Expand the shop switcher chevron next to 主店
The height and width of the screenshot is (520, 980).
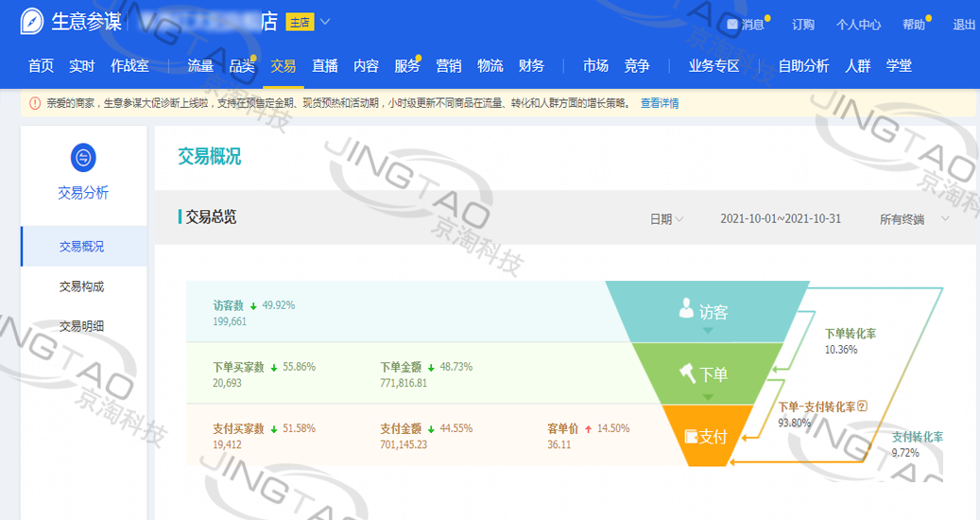(x=325, y=22)
